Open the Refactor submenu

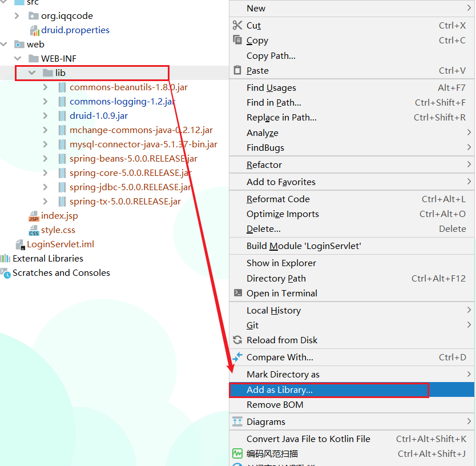[x=352, y=164]
